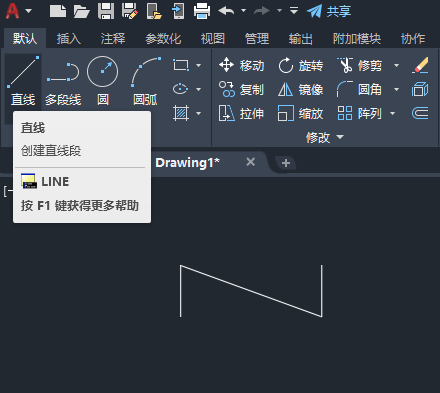The height and width of the screenshot is (393, 440).
Task: Select the 圆 circle tool
Action: (103, 81)
